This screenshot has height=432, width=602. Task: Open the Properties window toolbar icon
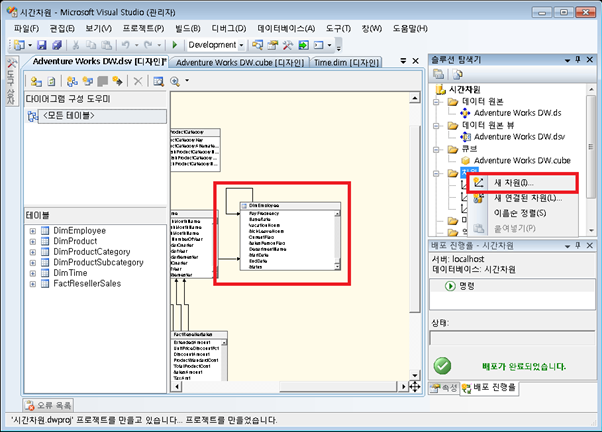[273, 45]
